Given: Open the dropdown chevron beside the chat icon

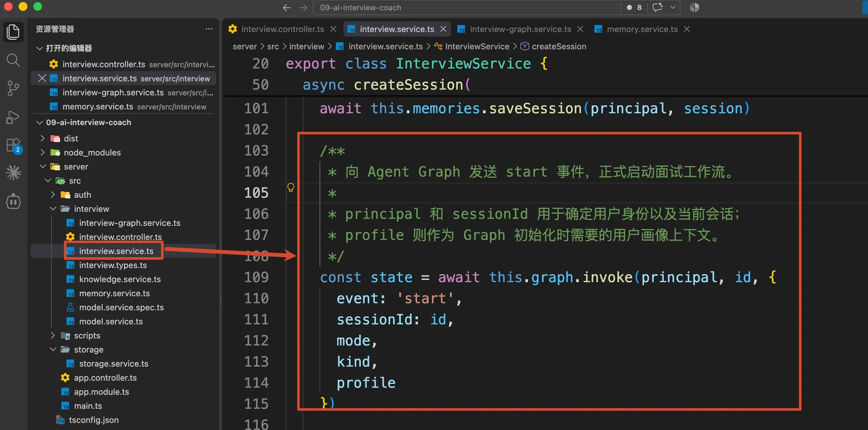Looking at the screenshot, I should coord(673,8).
